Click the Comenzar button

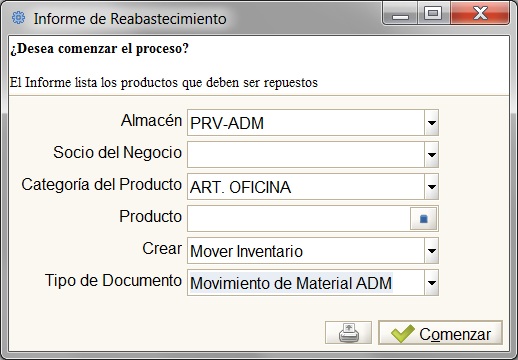coord(440,333)
